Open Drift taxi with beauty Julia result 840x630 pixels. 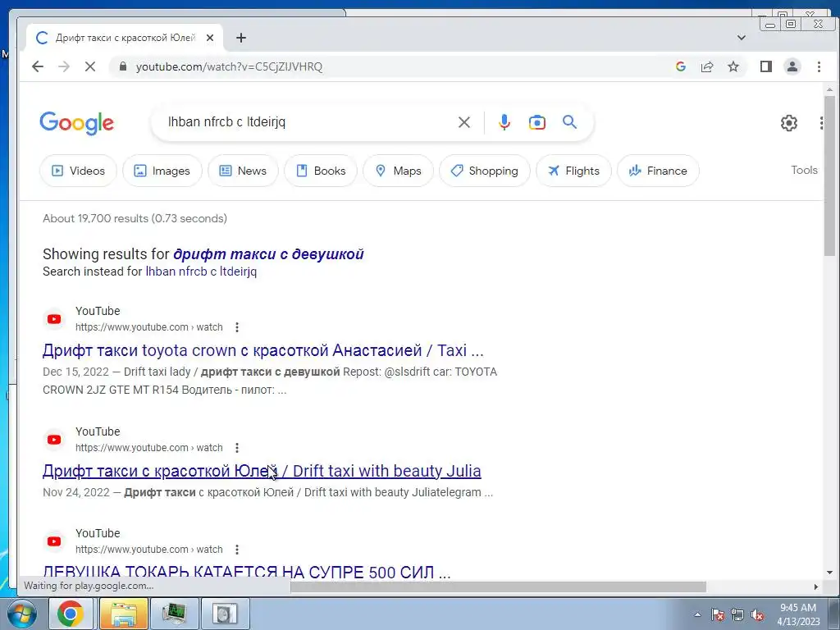(x=262, y=471)
